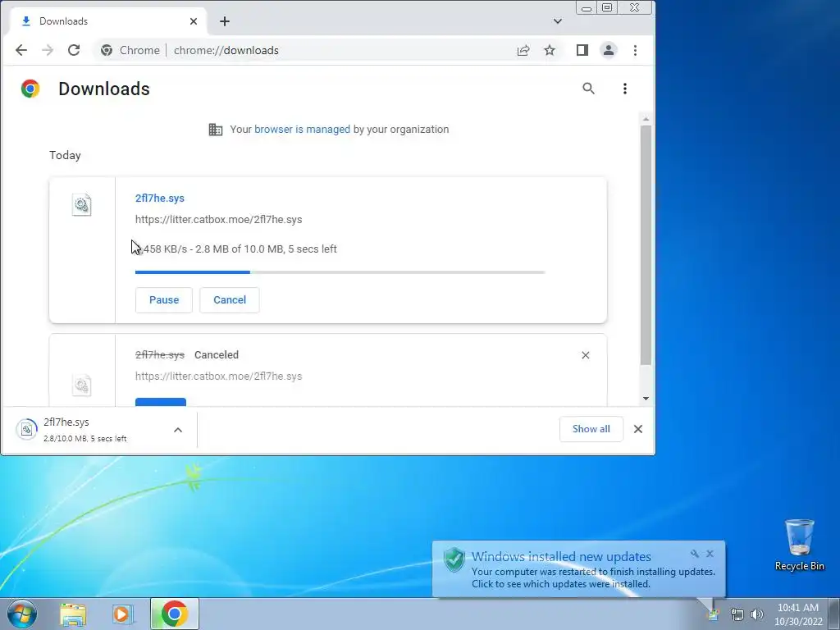Open a new tab with the plus button
The height and width of the screenshot is (630, 840).
225,21
